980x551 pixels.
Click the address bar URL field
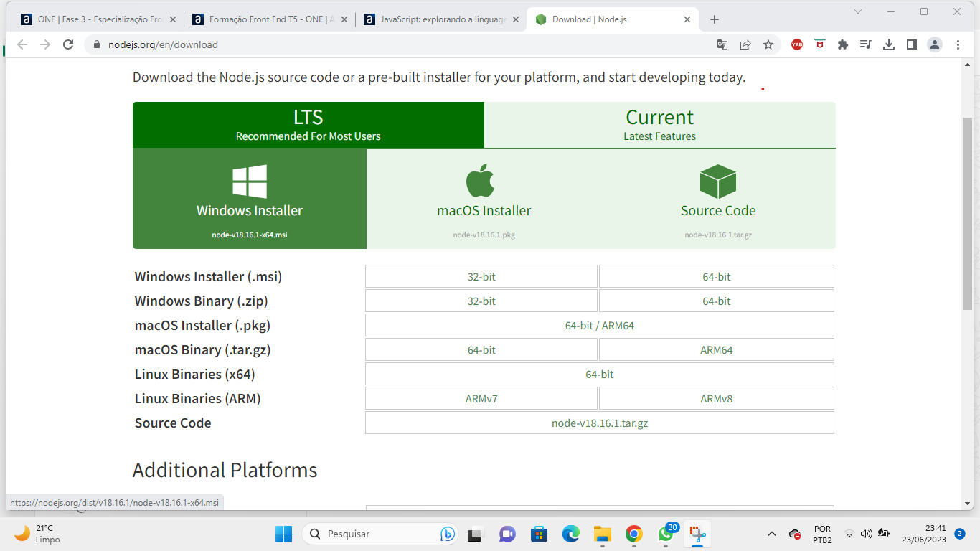click(x=402, y=44)
